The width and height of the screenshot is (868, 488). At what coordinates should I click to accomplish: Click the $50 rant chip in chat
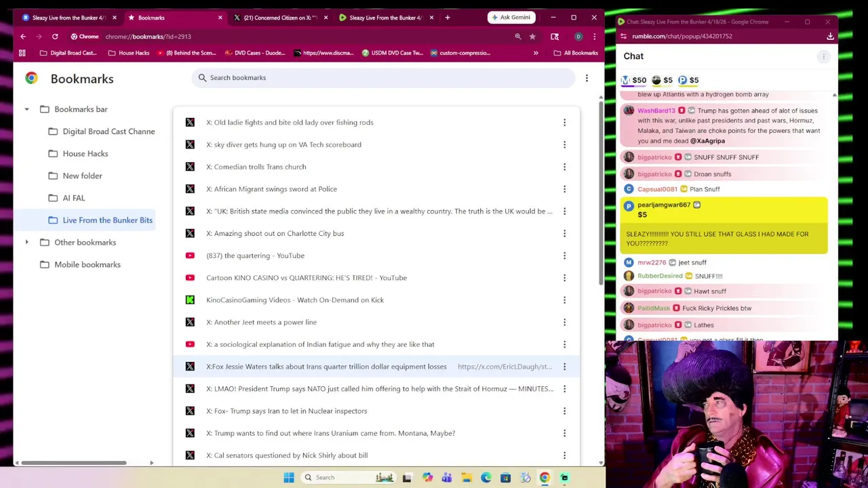click(634, 81)
